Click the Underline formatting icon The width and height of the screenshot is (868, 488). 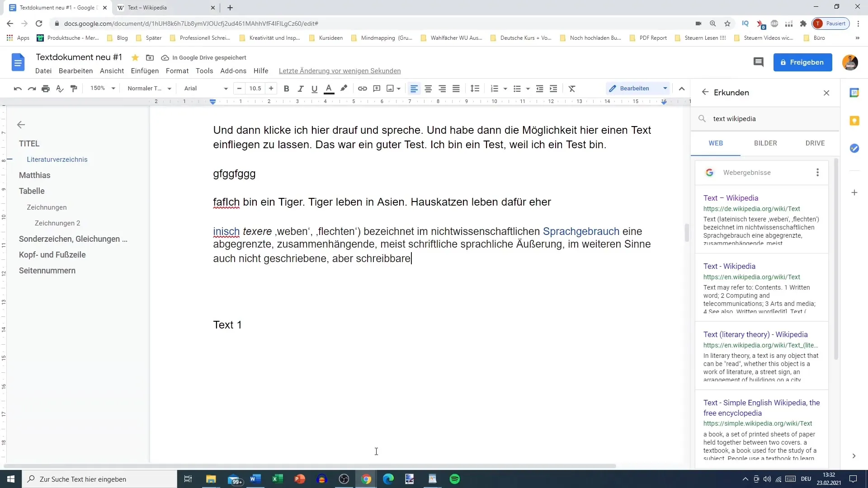315,88
